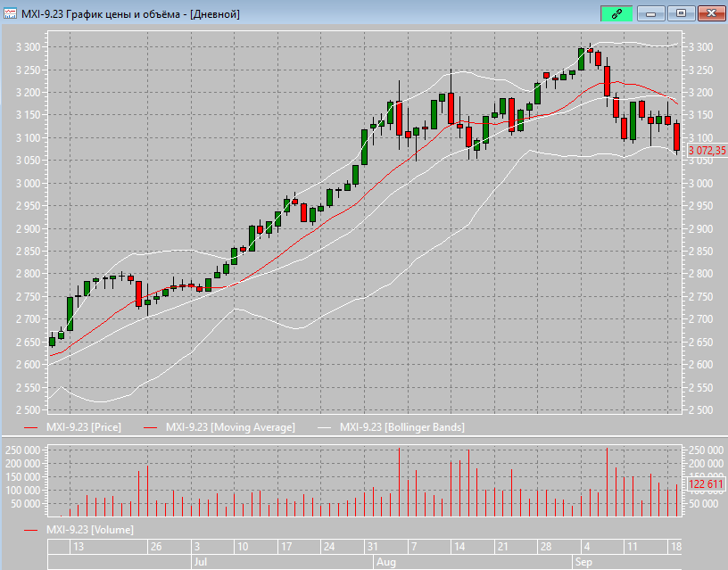Screen dimensions: 728x570
Task: Select the MXI-9.23 [Price] legend entry
Action: pyautogui.click(x=72, y=427)
